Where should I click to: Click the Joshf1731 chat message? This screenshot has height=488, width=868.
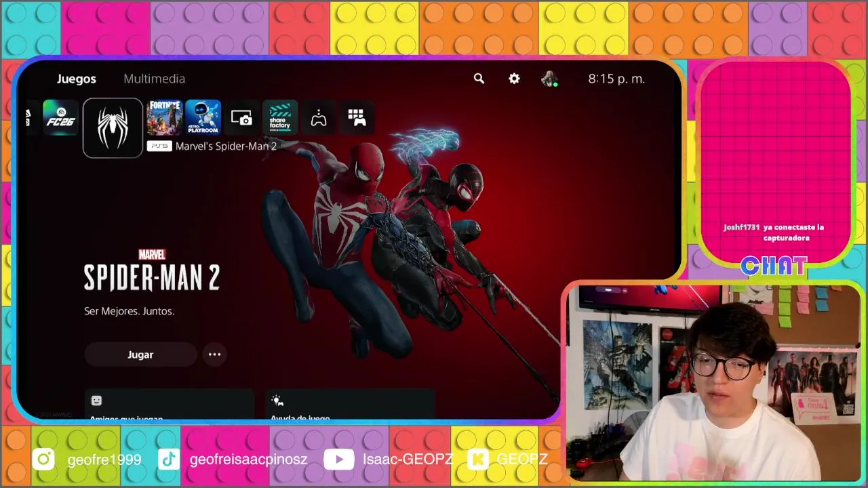point(774,232)
